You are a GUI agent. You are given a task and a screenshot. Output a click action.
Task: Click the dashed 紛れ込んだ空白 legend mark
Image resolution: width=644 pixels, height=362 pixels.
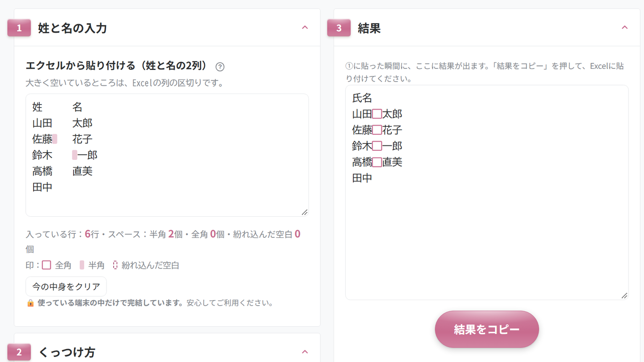click(x=115, y=265)
